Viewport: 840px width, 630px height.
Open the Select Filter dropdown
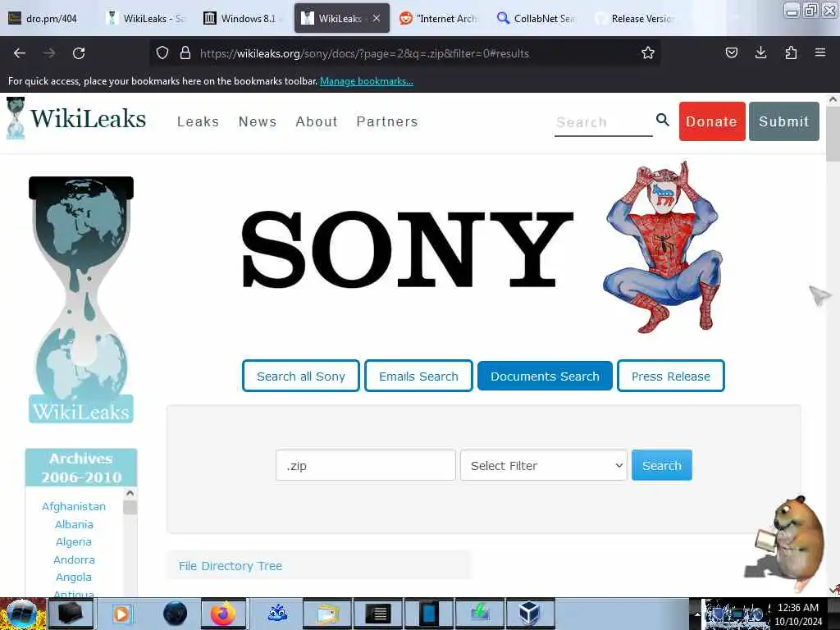[x=543, y=465]
